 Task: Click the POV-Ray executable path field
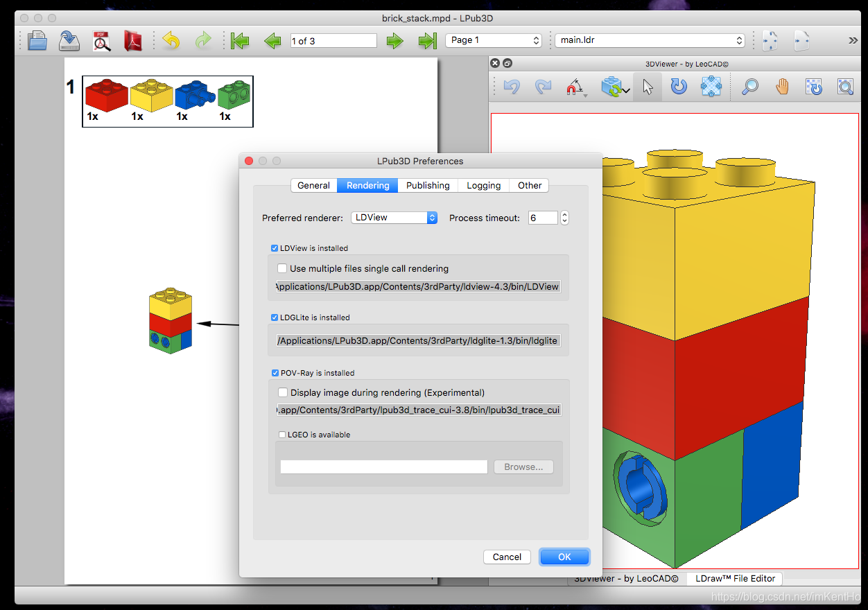(418, 410)
